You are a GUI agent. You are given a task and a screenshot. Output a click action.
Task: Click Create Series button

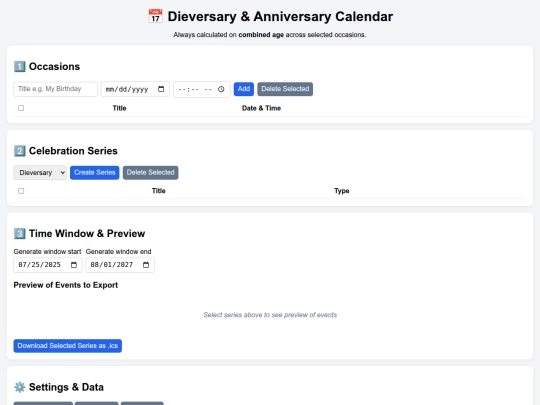(95, 173)
